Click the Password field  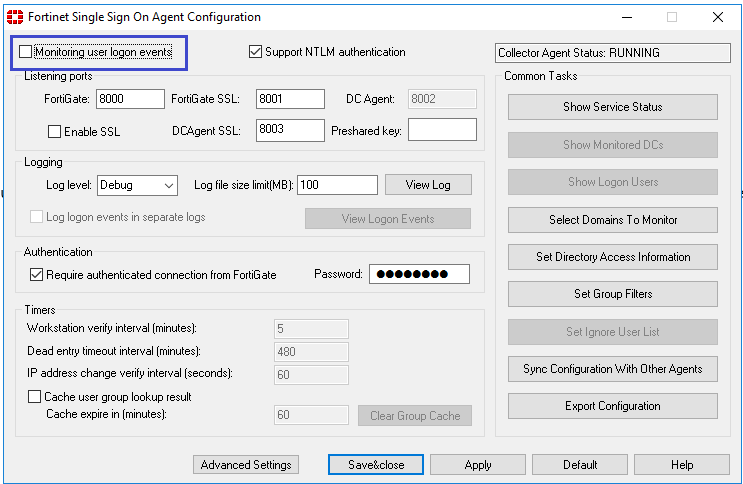[419, 274]
